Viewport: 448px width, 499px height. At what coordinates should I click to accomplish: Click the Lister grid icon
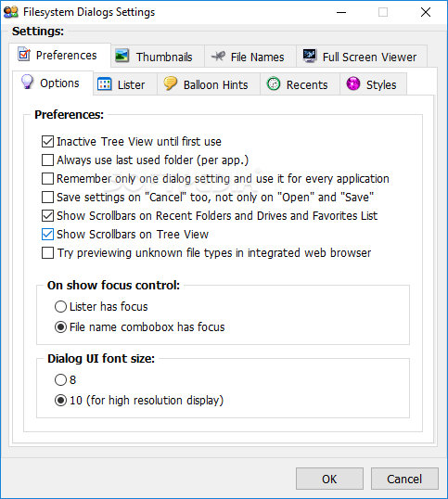tap(105, 84)
